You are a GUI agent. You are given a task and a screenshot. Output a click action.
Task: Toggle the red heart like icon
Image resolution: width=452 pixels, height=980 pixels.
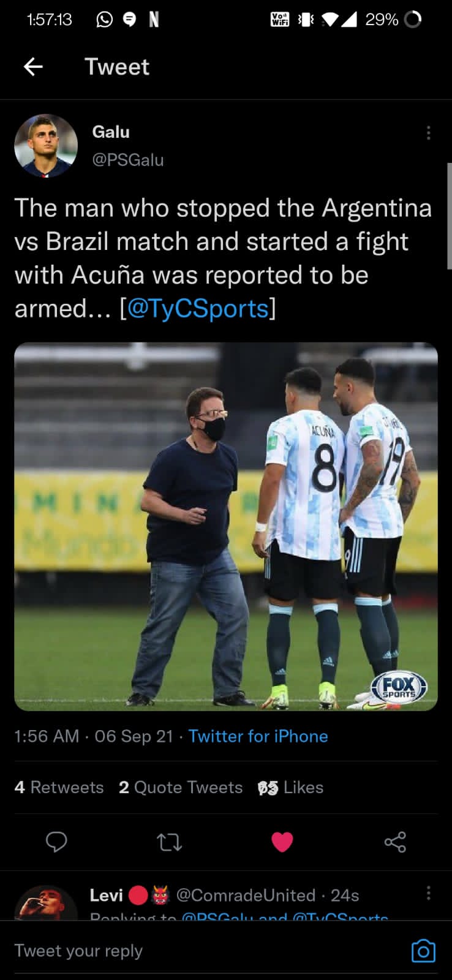tap(282, 842)
